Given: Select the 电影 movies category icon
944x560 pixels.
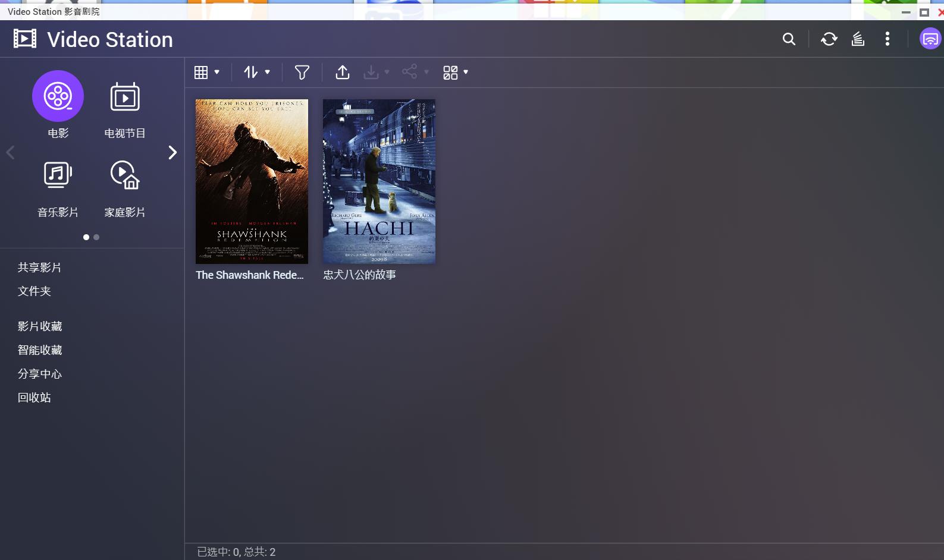Looking at the screenshot, I should (58, 96).
